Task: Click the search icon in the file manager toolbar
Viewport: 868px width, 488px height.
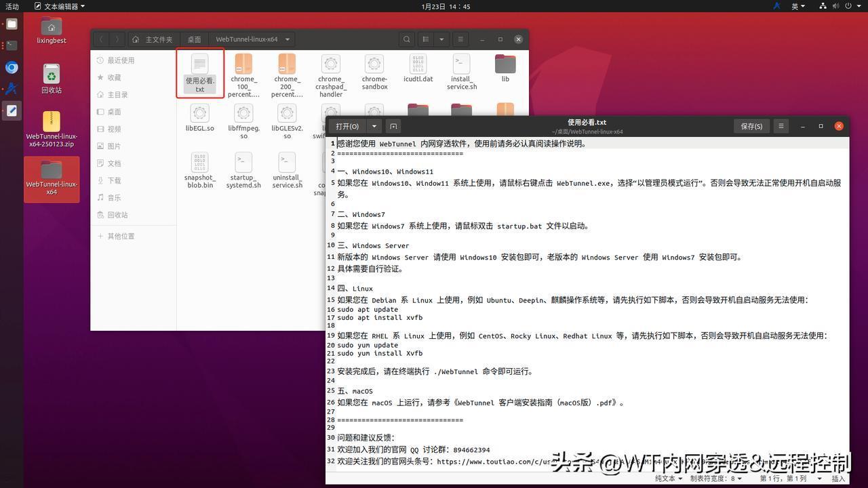Action: 406,39
